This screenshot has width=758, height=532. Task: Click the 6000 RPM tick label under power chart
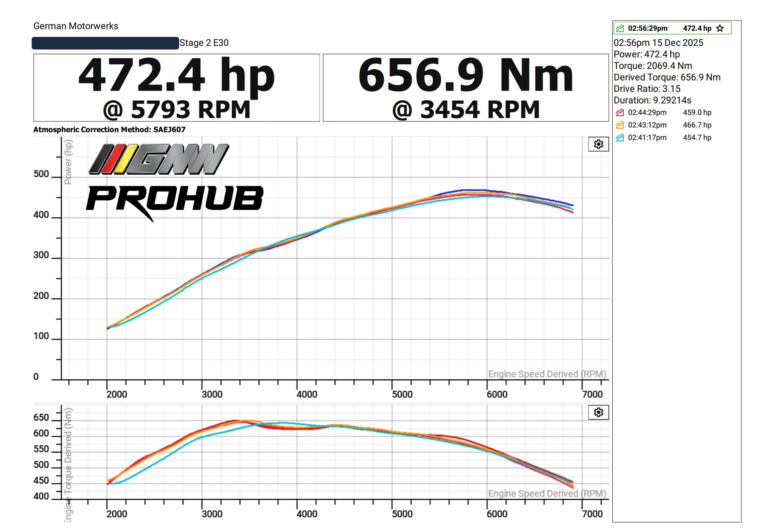point(497,394)
